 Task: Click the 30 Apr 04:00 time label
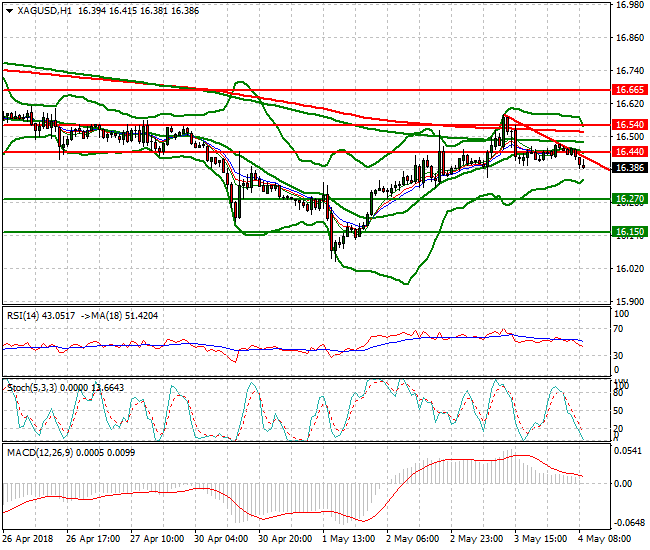(221, 539)
